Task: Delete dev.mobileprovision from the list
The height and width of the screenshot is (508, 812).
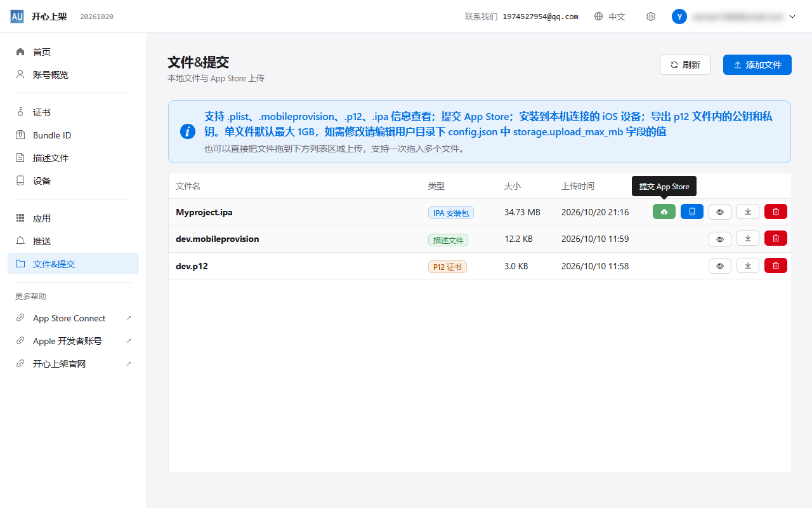Action: coord(776,239)
